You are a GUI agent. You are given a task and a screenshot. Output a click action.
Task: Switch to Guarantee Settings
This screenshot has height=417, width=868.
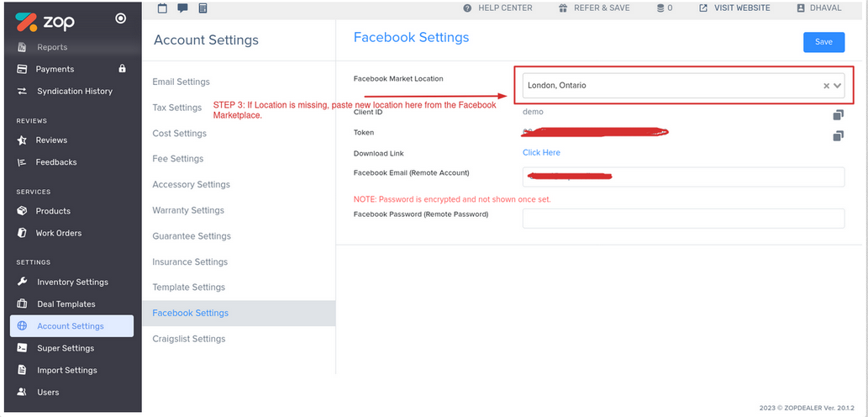(x=192, y=236)
